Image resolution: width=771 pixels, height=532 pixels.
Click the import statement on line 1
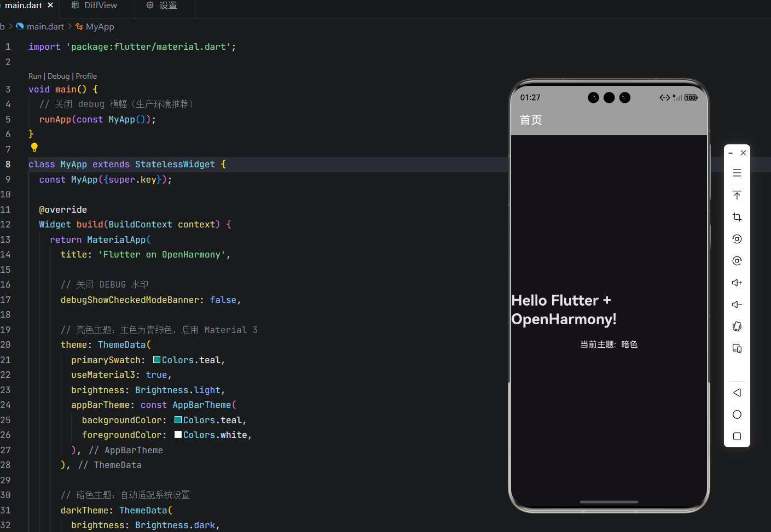(x=132, y=47)
